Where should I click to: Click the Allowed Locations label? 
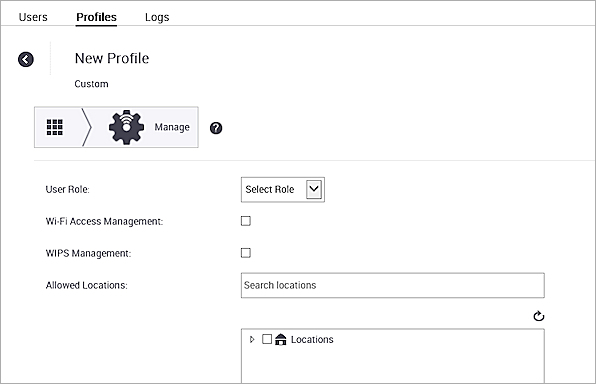87,285
